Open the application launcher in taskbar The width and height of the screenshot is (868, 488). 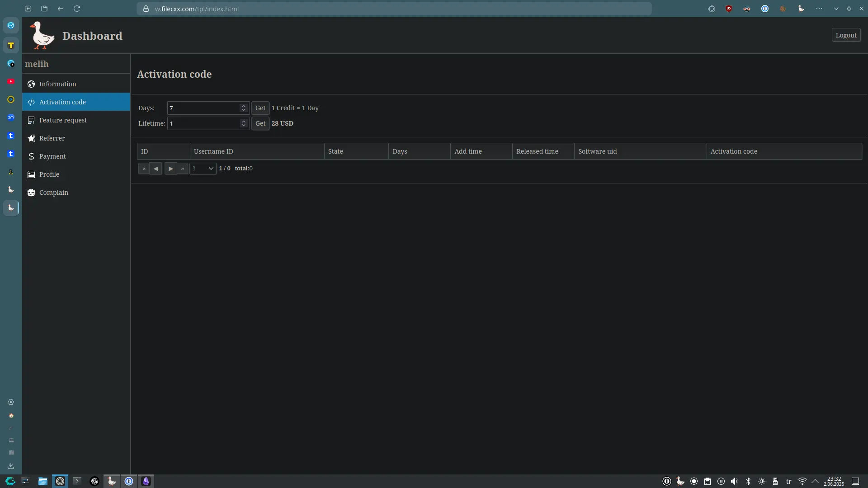pyautogui.click(x=10, y=481)
